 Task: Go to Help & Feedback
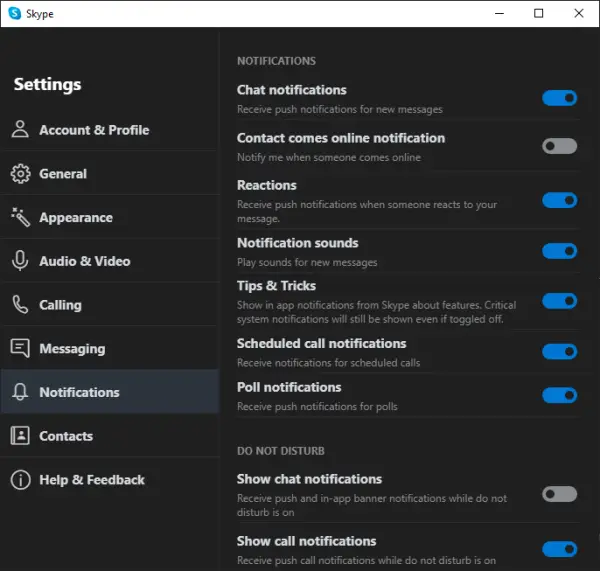[110, 480]
